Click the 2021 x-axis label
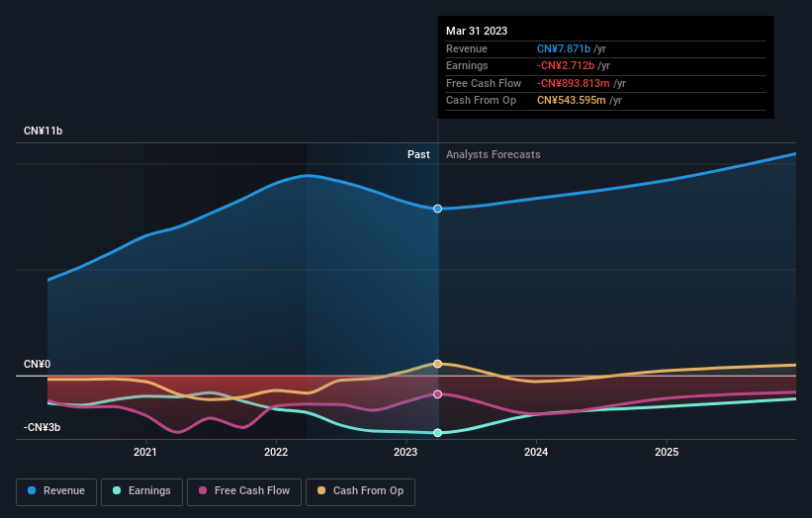The height and width of the screenshot is (518, 812). coord(145,452)
